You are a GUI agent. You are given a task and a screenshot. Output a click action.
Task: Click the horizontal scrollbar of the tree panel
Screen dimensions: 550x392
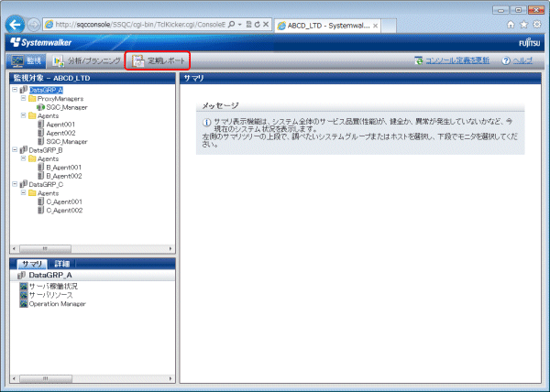point(45,249)
